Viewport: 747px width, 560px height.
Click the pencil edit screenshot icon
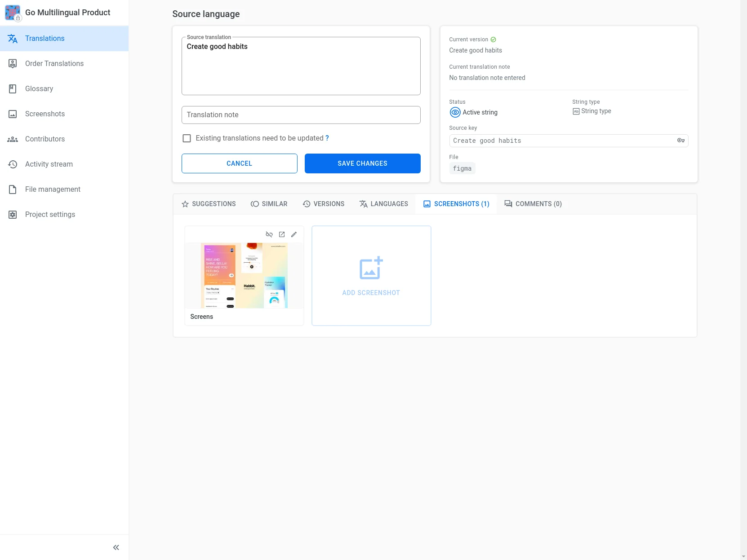coord(294,234)
